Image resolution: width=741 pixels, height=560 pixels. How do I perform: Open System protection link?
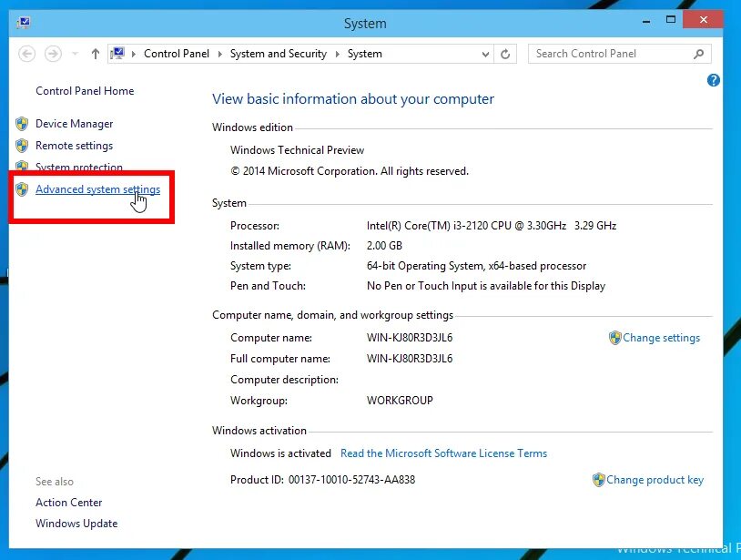(79, 167)
